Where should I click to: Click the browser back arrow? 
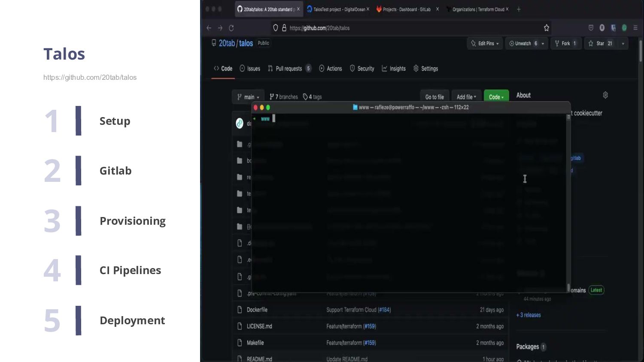tap(209, 28)
